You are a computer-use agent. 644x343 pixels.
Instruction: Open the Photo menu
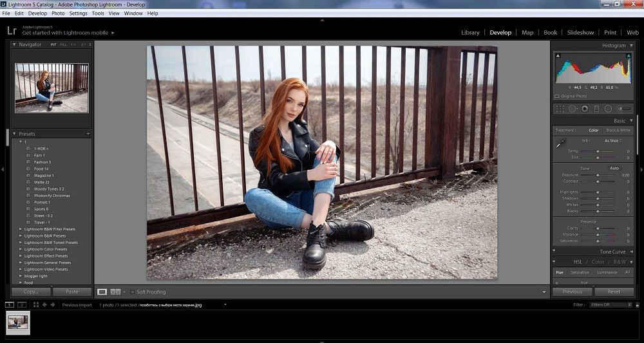[x=58, y=13]
